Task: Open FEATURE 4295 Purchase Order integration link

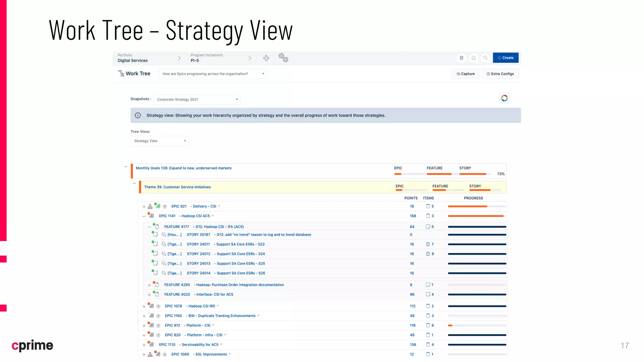Action: 224,285
